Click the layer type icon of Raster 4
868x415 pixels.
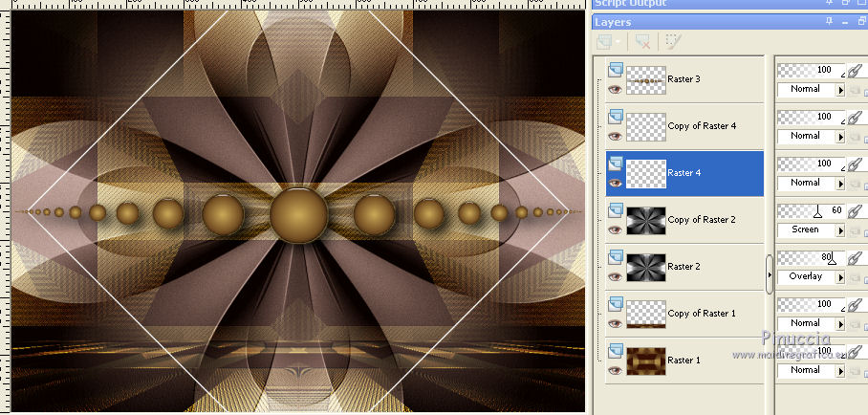click(615, 164)
